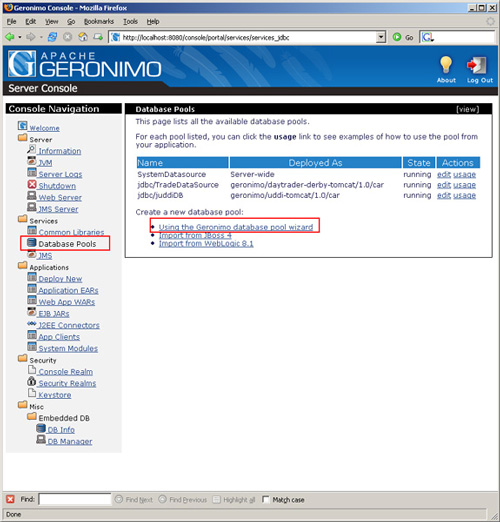Click the Common Libraries icon
500x522 pixels.
[32, 230]
